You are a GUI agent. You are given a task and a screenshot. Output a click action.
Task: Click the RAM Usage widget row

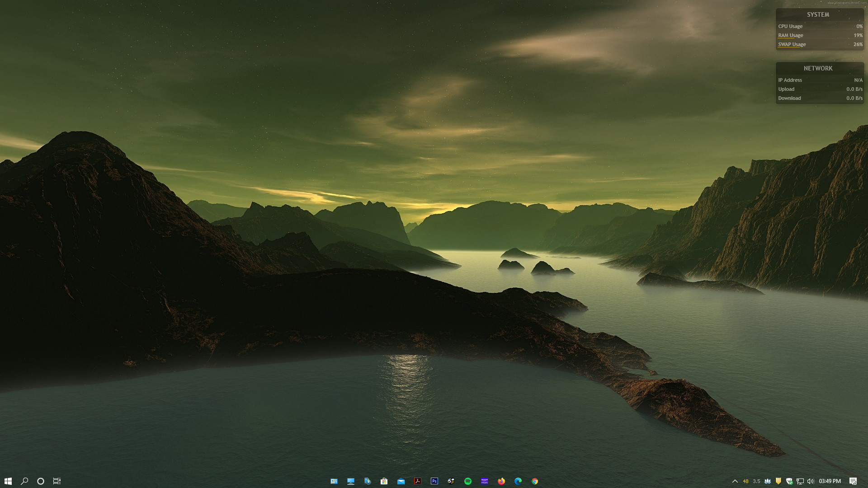tap(820, 35)
